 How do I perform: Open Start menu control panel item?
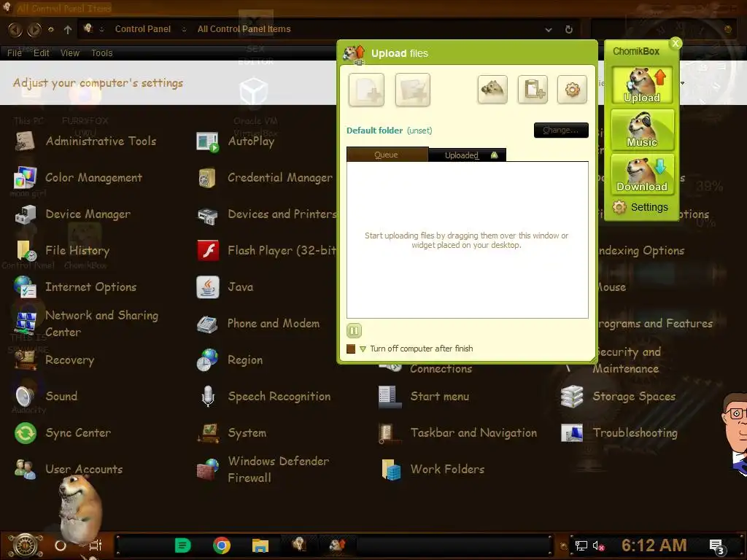tap(424, 396)
